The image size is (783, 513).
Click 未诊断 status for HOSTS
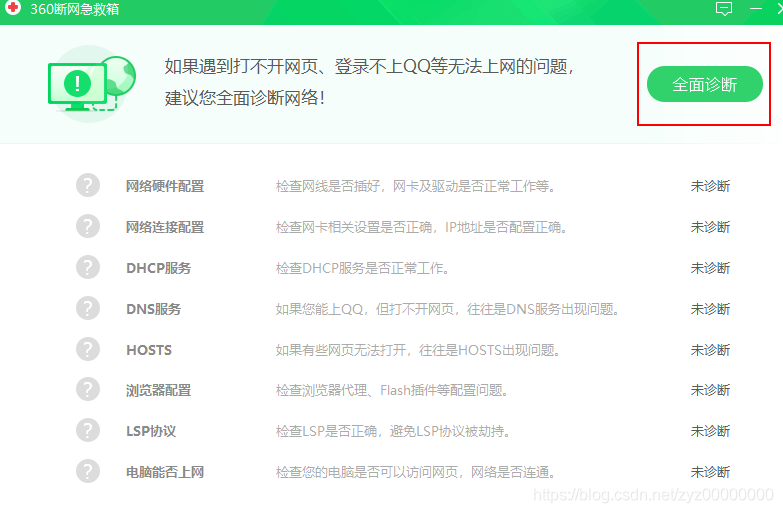(710, 350)
